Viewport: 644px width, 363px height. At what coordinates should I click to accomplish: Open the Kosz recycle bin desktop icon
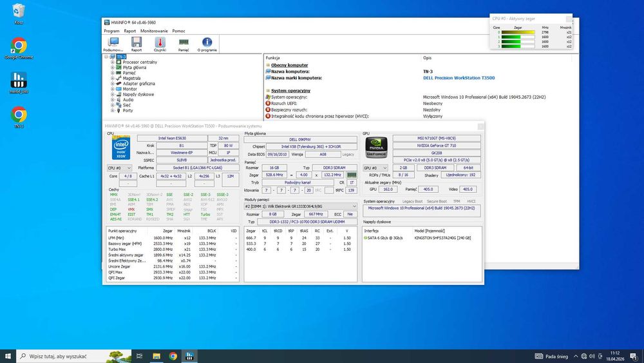19,14
